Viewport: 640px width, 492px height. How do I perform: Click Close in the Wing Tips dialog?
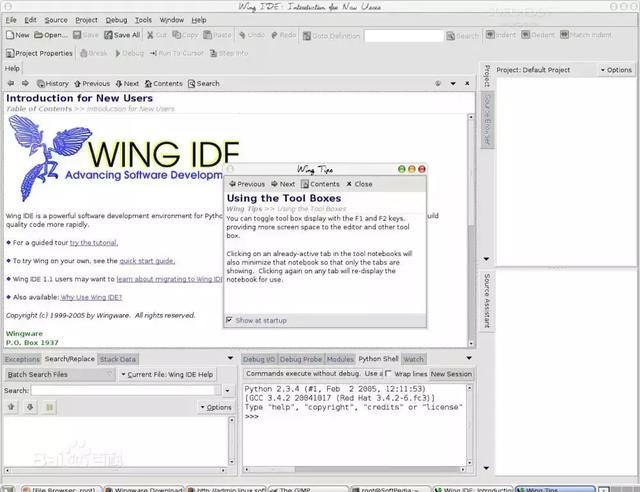click(359, 184)
